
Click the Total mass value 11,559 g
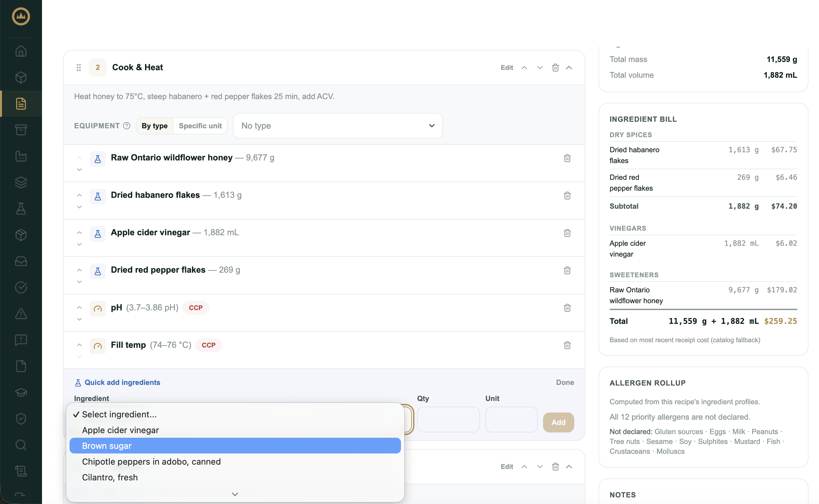pos(782,59)
